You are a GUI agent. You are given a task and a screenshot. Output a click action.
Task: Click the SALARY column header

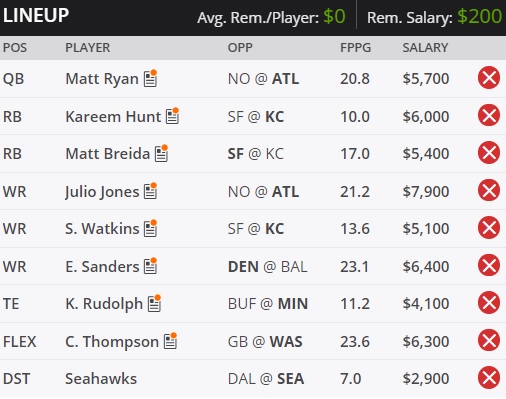pyautogui.click(x=425, y=47)
